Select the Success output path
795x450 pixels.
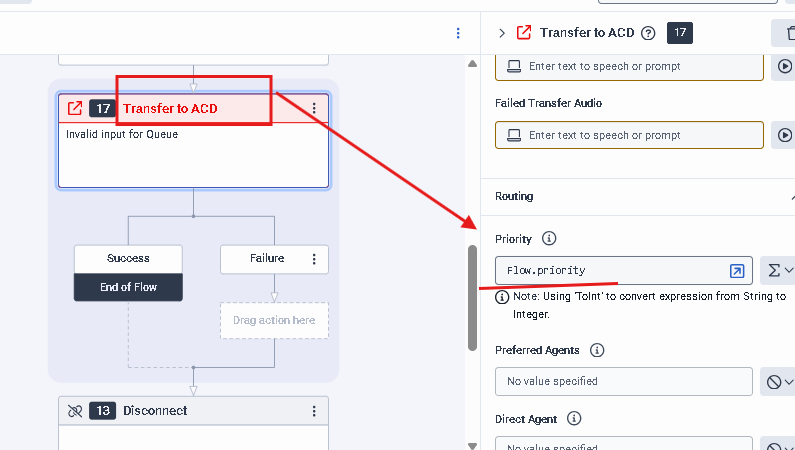(128, 258)
